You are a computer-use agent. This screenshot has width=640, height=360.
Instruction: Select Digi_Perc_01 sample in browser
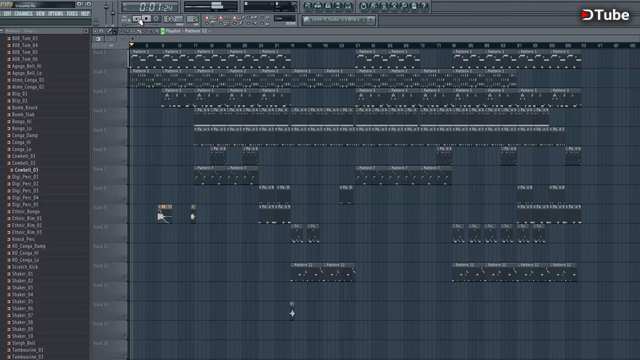[x=24, y=177]
